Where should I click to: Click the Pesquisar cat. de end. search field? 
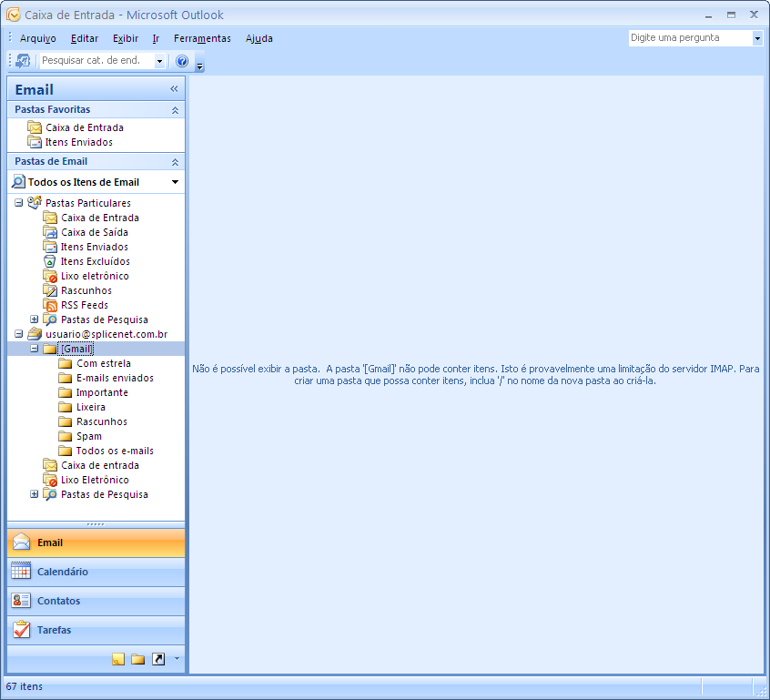click(x=97, y=61)
